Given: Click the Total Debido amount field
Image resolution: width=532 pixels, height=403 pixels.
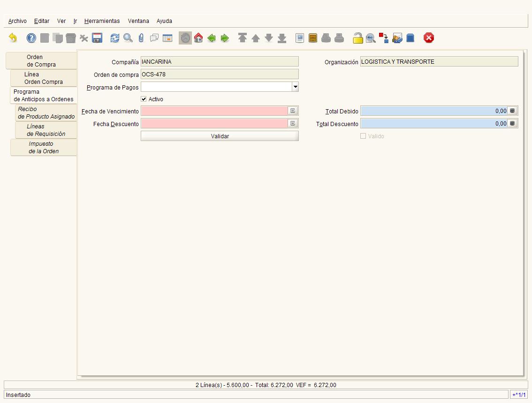Looking at the screenshot, I should point(434,111).
